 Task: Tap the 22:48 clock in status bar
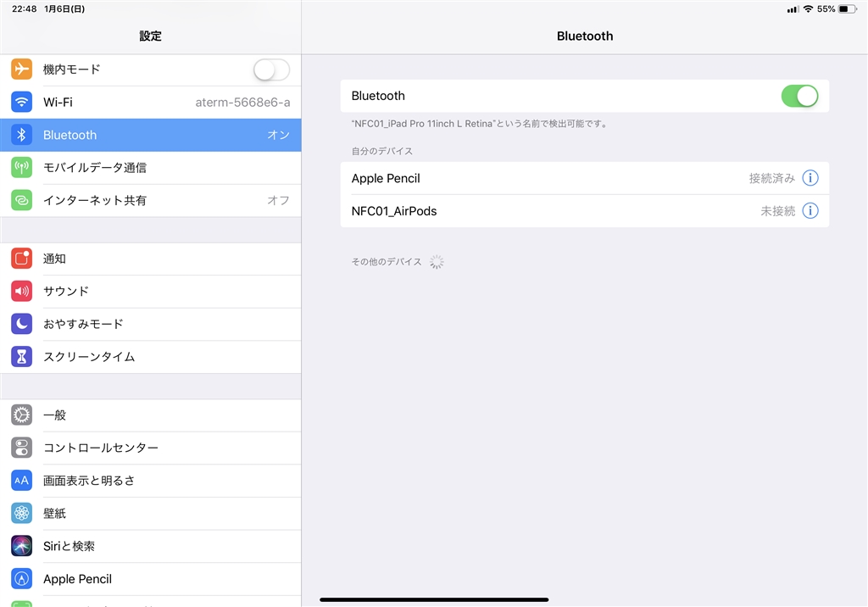(25, 8)
